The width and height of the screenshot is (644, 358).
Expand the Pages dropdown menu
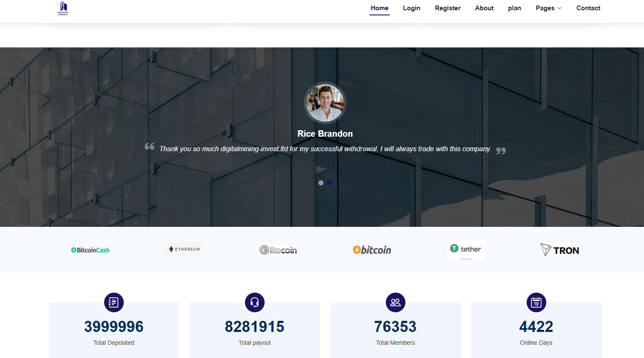(548, 8)
